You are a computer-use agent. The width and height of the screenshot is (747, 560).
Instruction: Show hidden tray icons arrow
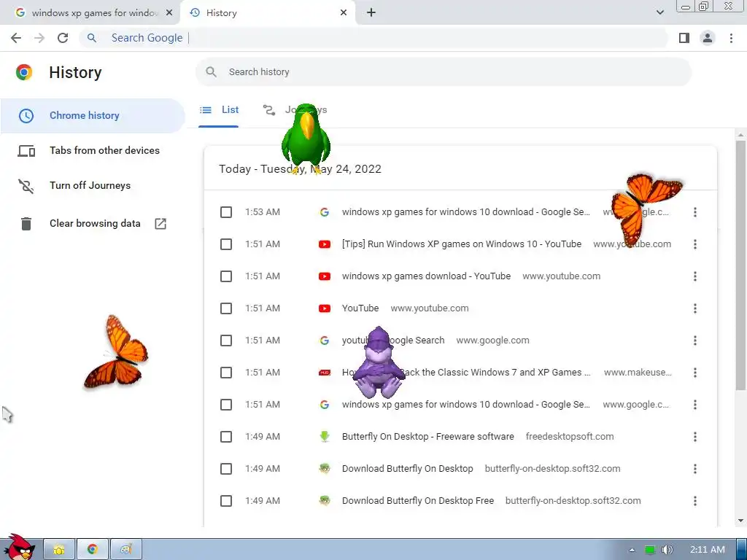tap(632, 550)
